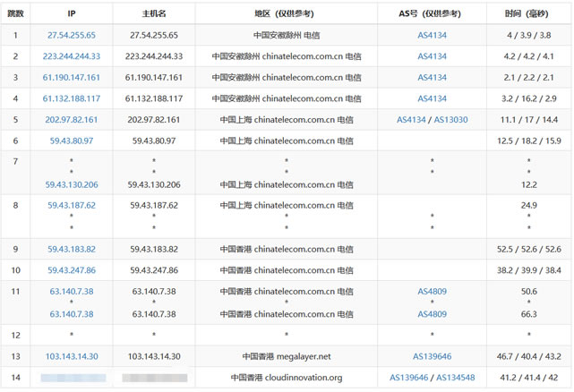574x392 pixels.
Task: Select the 时间 (毫秒) column header
Action: click(x=528, y=13)
